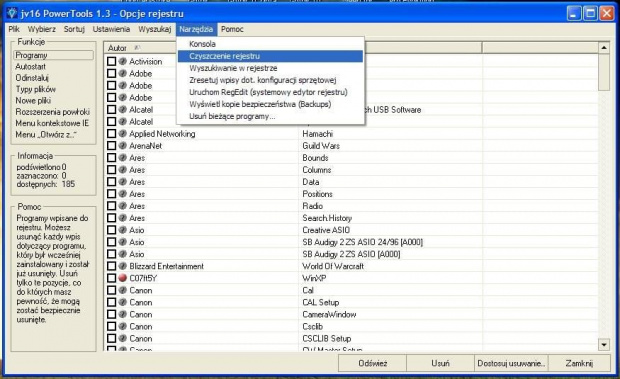Viewport: 620px width, 379px height.
Task: Tick the checkbox for Applied Networking Hamachi
Action: pos(112,134)
